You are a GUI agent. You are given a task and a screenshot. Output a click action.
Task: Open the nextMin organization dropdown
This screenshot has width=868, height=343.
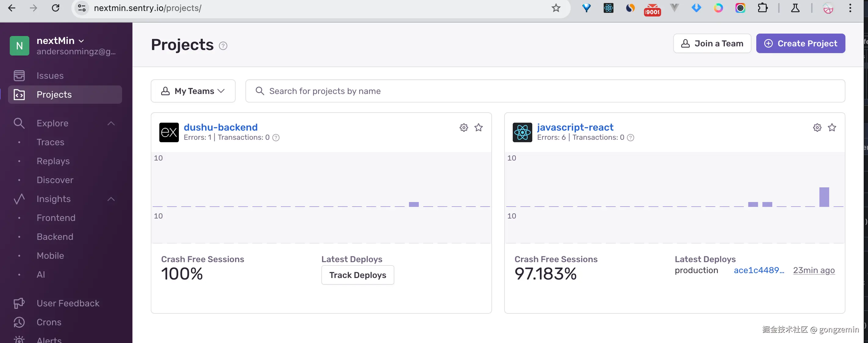point(60,40)
